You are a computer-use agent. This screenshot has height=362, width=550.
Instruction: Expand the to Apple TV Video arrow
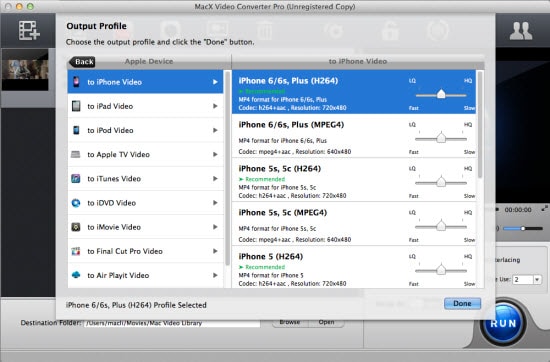tap(215, 154)
